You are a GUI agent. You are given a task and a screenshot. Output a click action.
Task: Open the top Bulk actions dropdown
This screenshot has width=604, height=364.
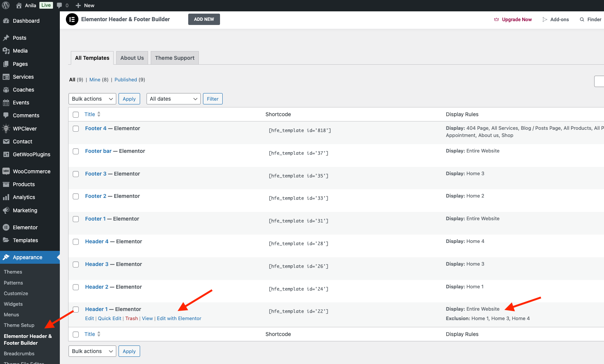(92, 99)
